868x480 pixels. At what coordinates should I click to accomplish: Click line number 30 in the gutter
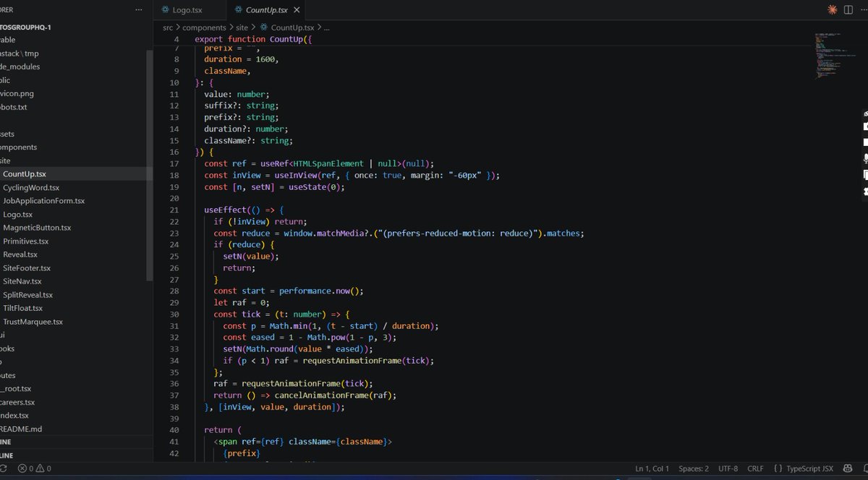point(174,314)
